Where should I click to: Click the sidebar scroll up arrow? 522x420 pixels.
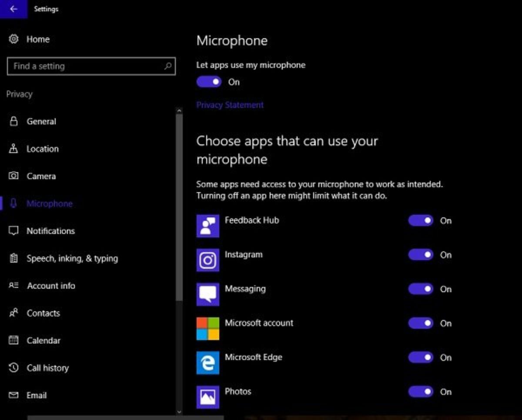(179, 111)
